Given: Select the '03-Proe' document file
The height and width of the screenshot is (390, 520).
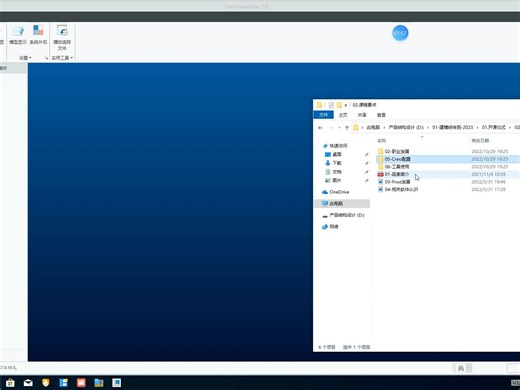Looking at the screenshot, I should click(397, 182).
